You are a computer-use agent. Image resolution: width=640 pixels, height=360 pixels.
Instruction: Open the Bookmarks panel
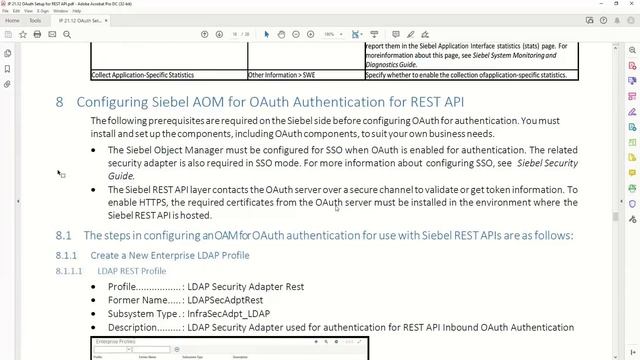pyautogui.click(x=7, y=69)
